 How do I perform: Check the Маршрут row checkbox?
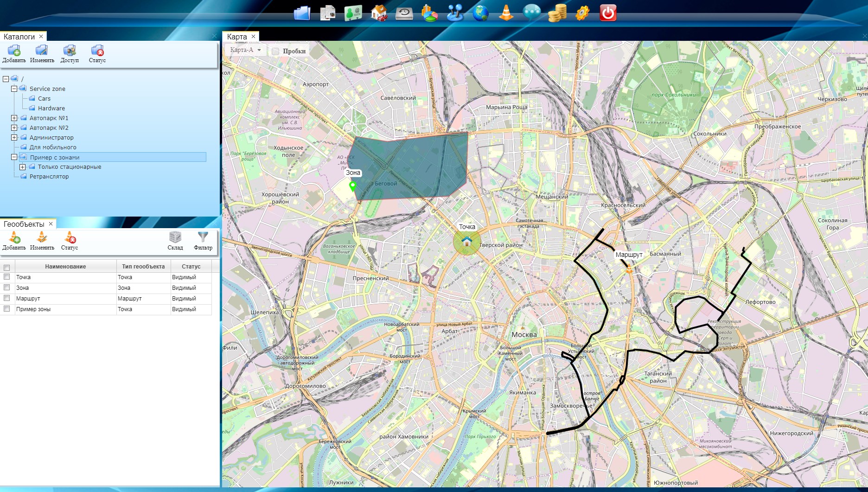tap(7, 298)
